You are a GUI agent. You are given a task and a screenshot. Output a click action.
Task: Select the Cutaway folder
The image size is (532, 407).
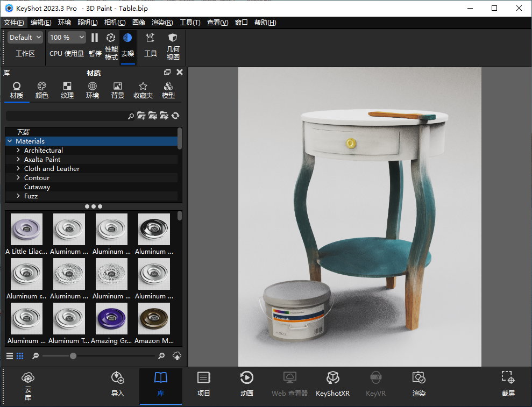(x=37, y=187)
